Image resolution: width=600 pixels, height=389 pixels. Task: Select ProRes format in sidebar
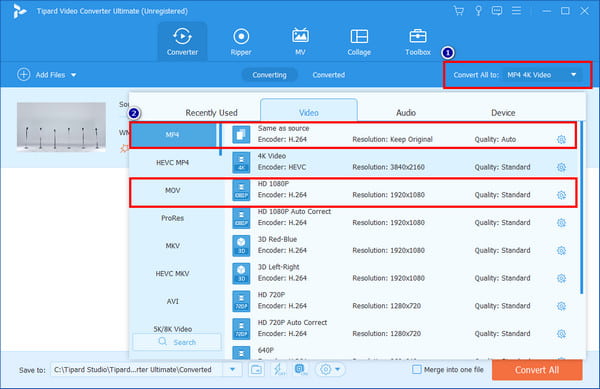pyautogui.click(x=173, y=218)
